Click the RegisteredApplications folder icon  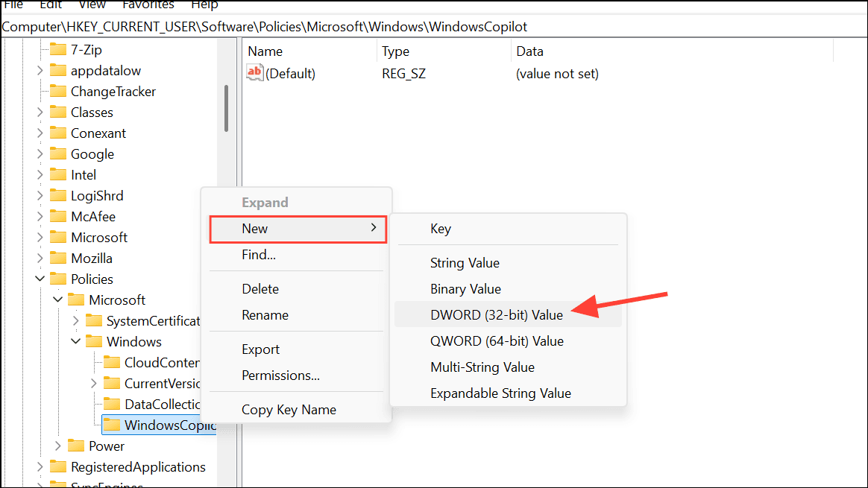(58, 467)
